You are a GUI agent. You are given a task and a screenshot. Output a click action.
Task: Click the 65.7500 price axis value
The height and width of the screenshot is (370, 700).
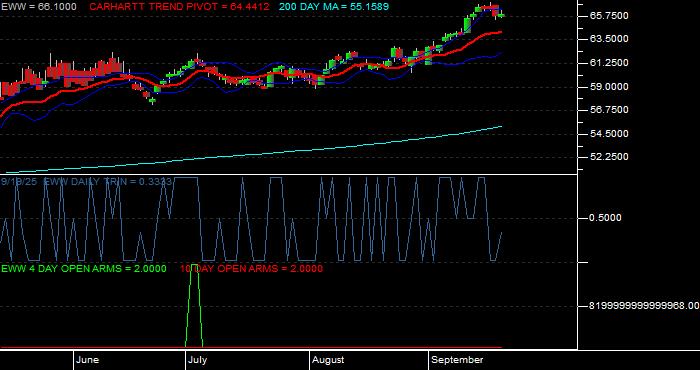coord(609,16)
